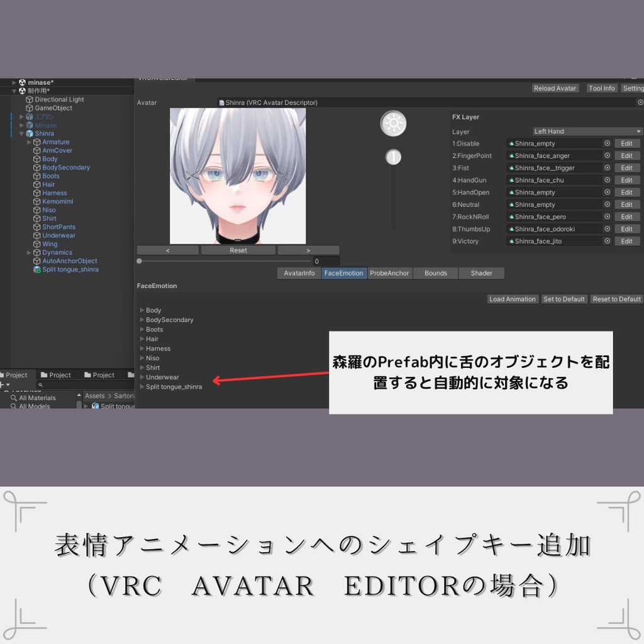This screenshot has width=644, height=644.
Task: Open object picker for 6:Neutral animation
Action: tap(607, 204)
